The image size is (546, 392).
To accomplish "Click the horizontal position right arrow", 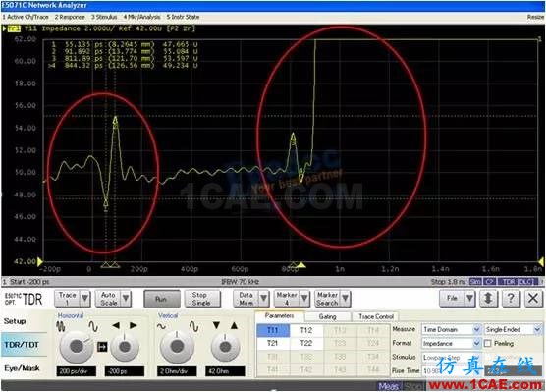I will tap(133, 325).
